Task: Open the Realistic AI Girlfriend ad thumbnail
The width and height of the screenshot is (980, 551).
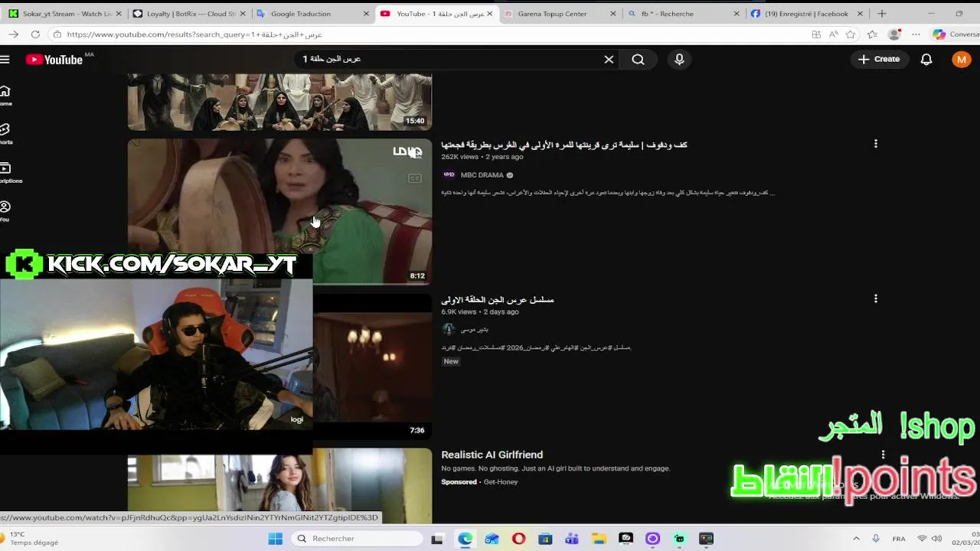Action: coord(279,486)
